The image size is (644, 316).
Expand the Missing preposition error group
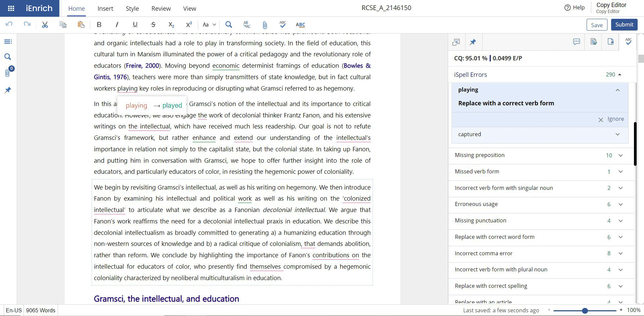(x=620, y=155)
